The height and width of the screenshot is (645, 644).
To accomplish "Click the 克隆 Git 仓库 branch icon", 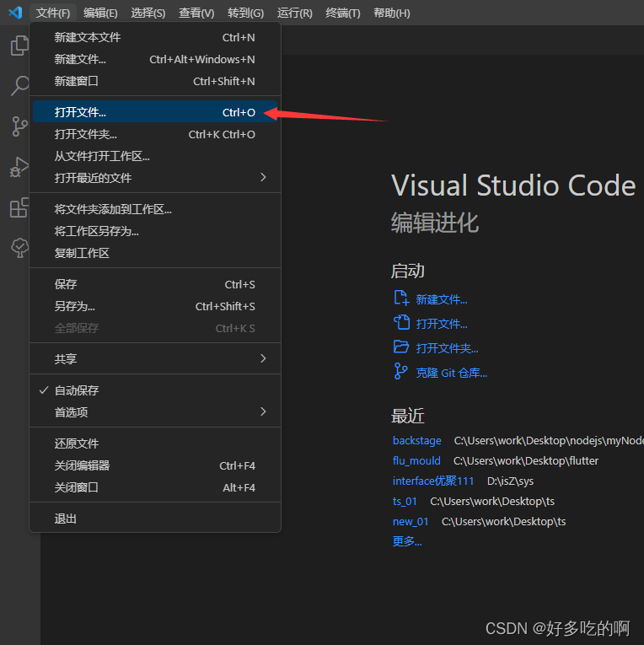I will click(401, 372).
